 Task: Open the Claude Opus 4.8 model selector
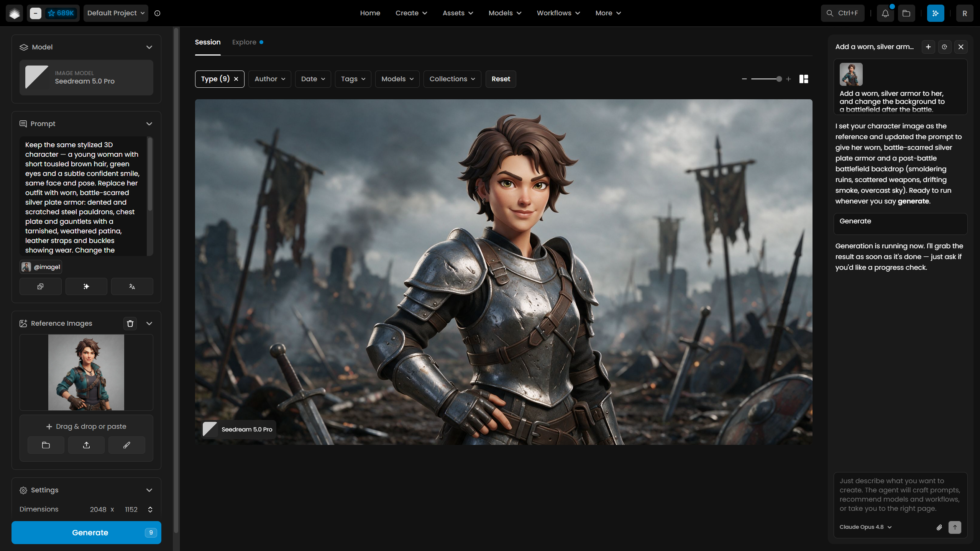865,527
